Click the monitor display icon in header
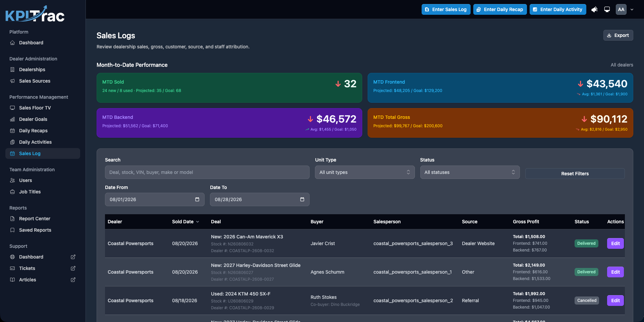644x322 pixels. pos(607,9)
